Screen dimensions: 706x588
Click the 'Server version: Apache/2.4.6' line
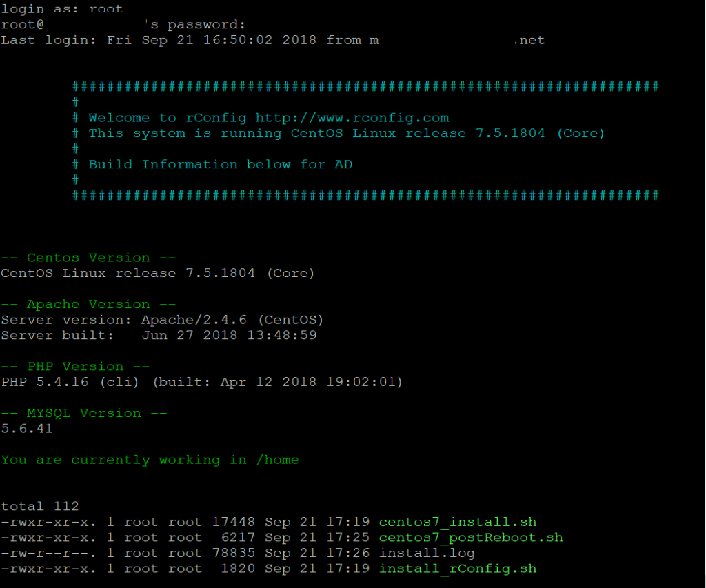(162, 320)
